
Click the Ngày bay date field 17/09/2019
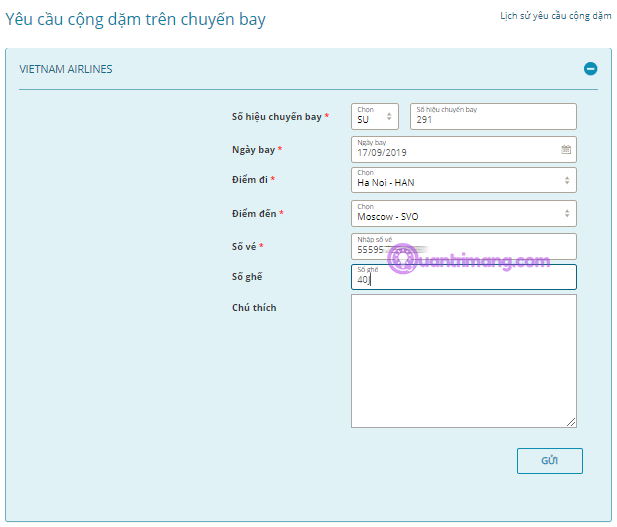click(x=464, y=150)
